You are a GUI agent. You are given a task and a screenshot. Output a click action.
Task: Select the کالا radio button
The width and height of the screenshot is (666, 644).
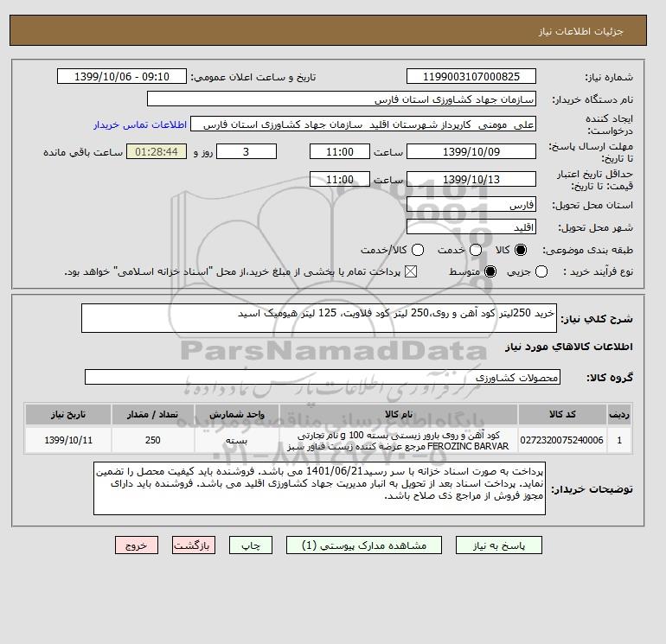tap(521, 250)
